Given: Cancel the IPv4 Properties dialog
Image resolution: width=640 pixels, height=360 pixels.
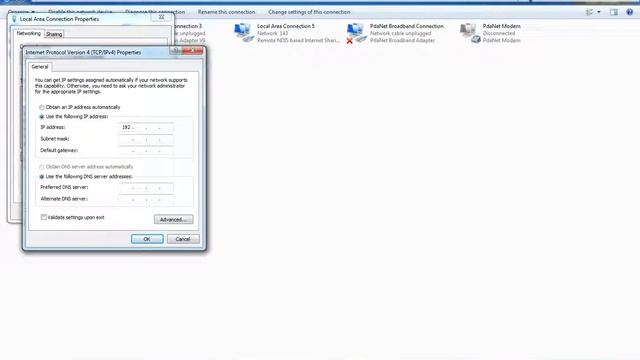Looking at the screenshot, I should pos(183,239).
